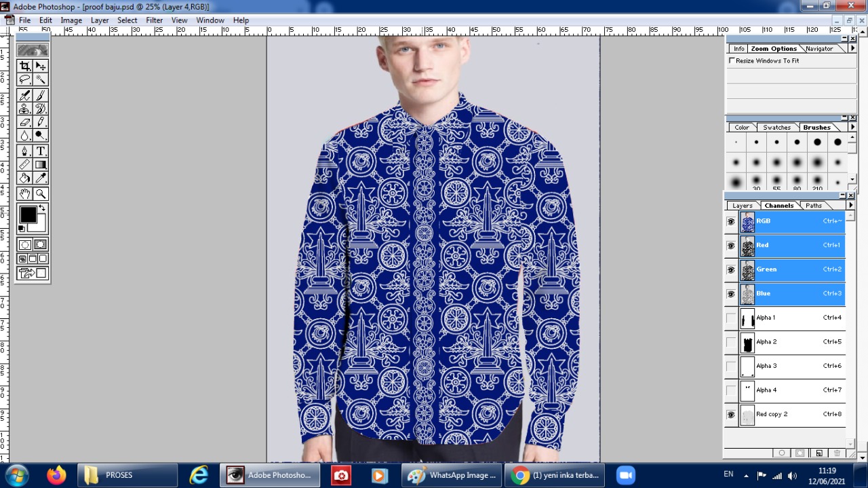
Task: Hide the Red channel eye icon
Action: [x=731, y=246]
